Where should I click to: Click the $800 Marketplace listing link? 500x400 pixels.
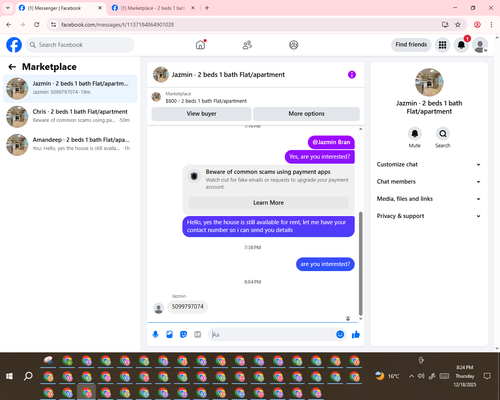[206, 101]
